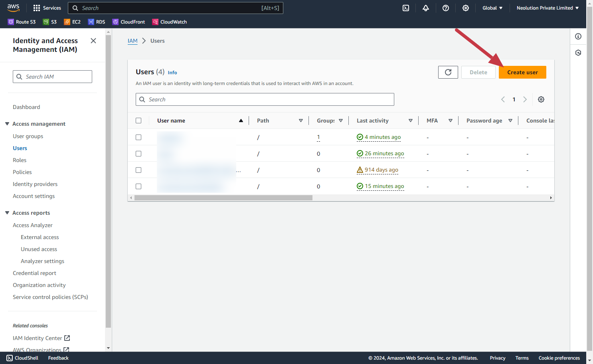Close the IAM navigation panel

(93, 41)
